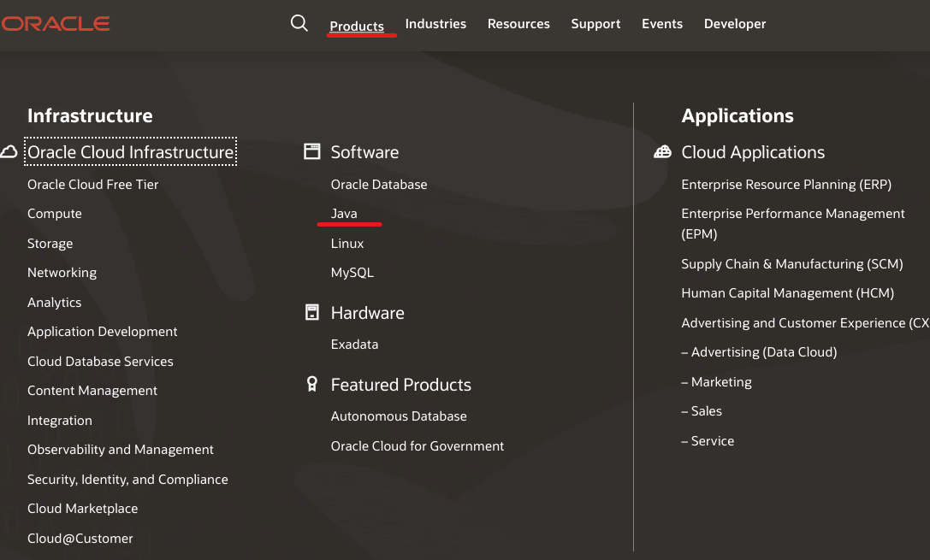The image size is (930, 560).
Task: Open the Products menu
Action: tap(357, 26)
